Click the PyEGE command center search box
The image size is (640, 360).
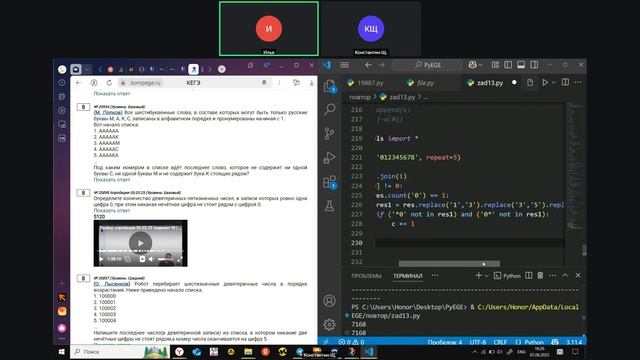coord(427,65)
